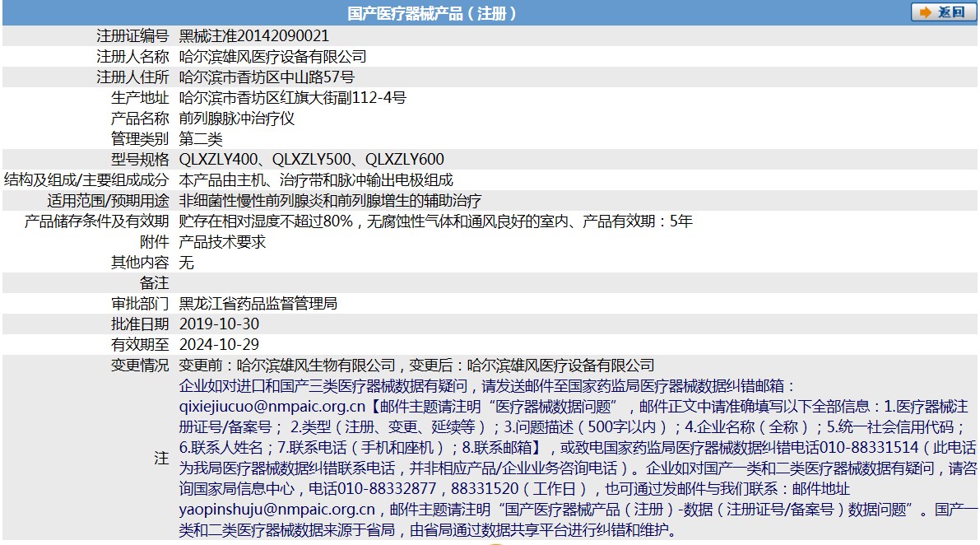
Task: Click the 附件 label
Action: point(155,242)
